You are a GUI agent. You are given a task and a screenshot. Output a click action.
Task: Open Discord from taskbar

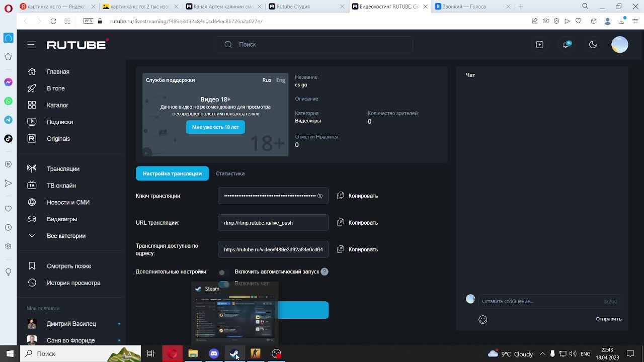(x=214, y=353)
